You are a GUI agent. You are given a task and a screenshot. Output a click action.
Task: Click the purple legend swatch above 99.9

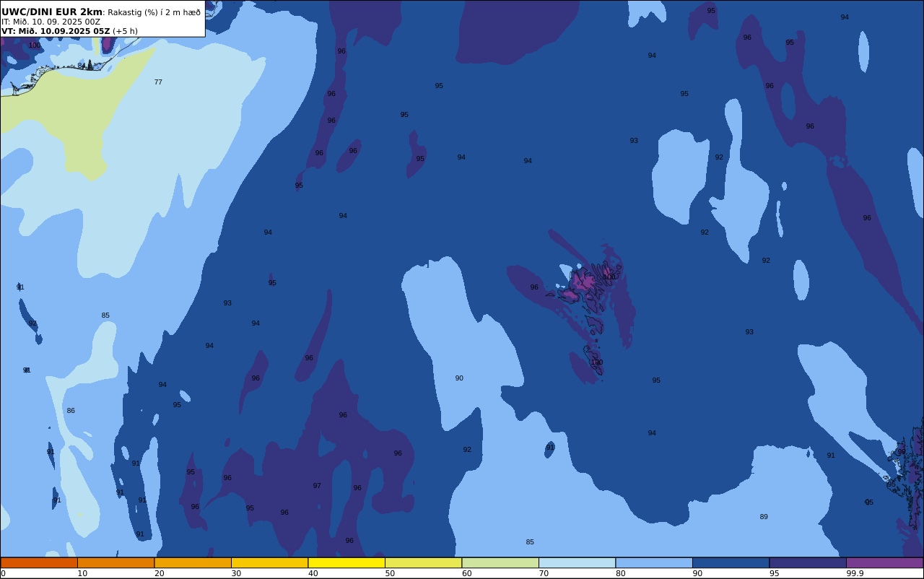[x=884, y=562]
